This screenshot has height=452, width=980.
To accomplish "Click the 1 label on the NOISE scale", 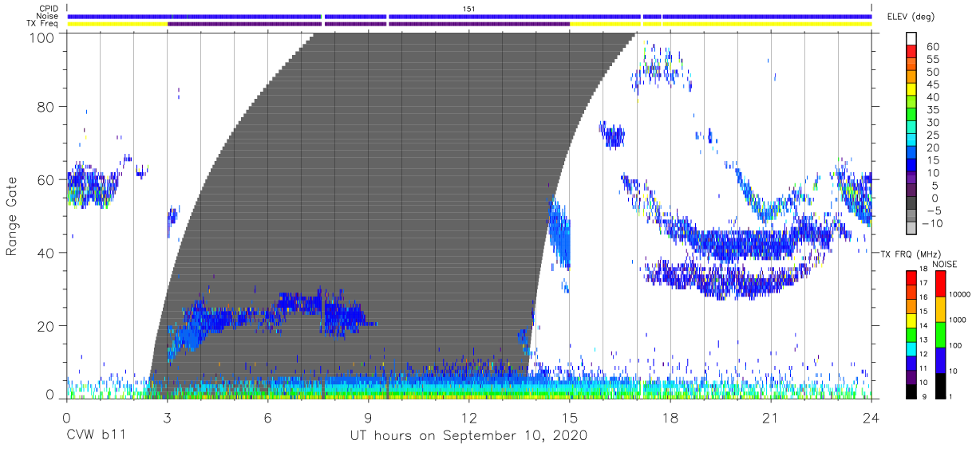I will (x=950, y=396).
